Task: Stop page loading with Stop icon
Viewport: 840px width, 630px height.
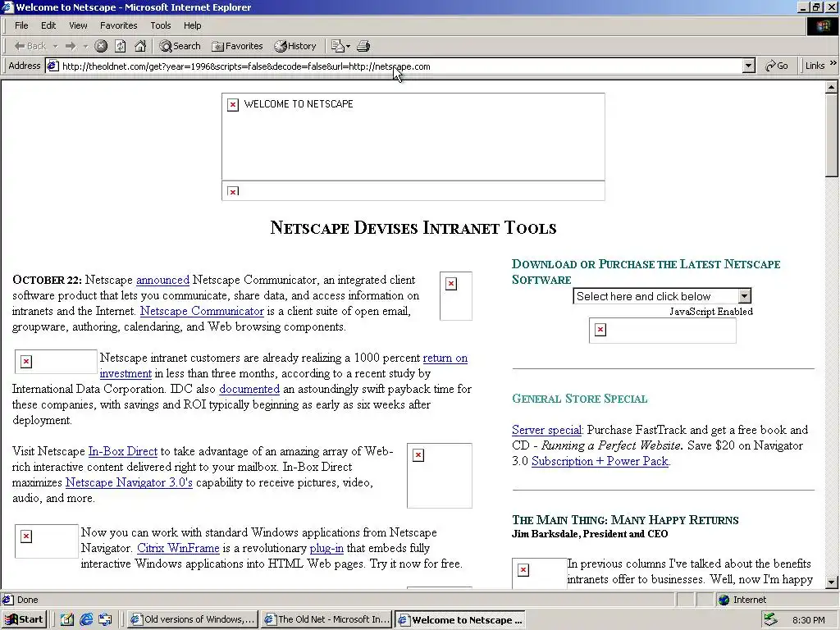Action: click(x=101, y=46)
